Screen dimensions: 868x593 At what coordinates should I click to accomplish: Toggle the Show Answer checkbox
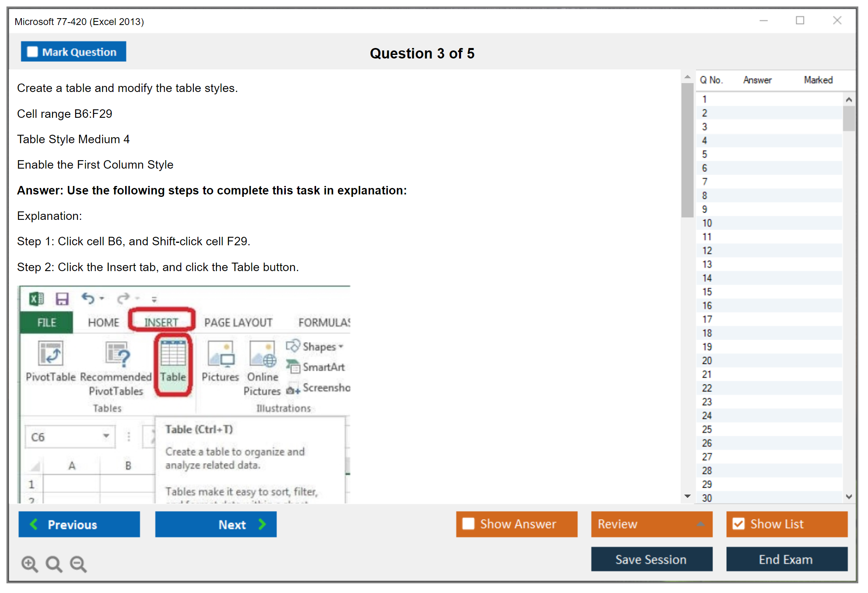[x=468, y=524]
